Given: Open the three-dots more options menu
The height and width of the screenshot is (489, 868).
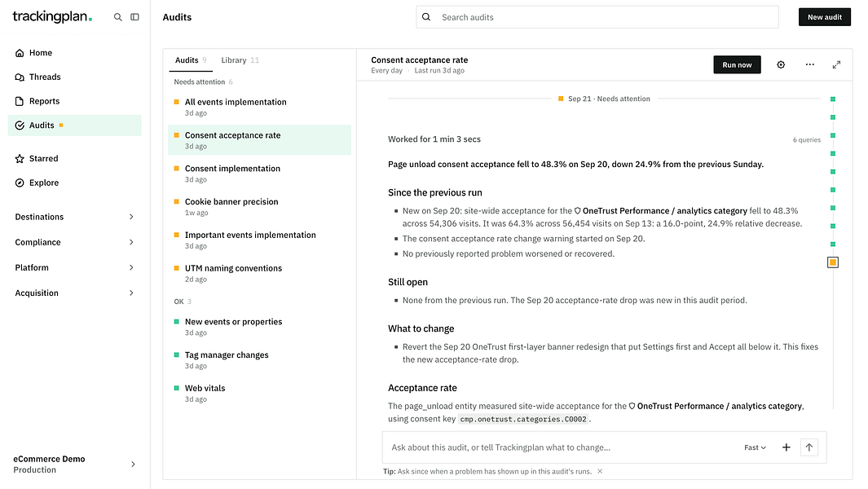Looking at the screenshot, I should [x=810, y=65].
